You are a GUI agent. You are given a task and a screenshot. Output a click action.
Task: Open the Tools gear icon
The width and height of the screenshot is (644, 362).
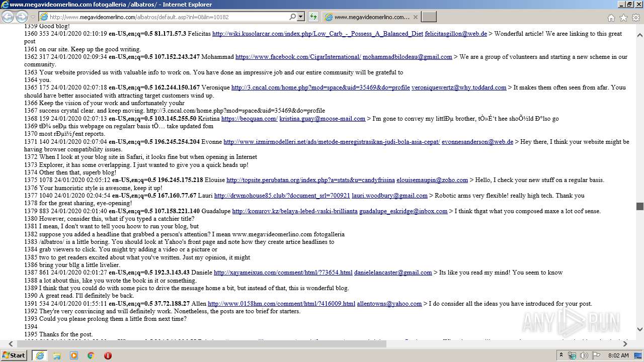coord(636,18)
